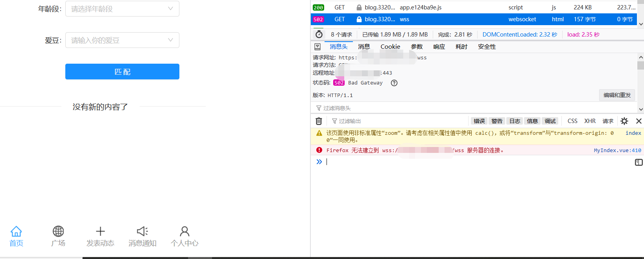
Task: Switch to 响应 tab
Action: pyautogui.click(x=439, y=47)
